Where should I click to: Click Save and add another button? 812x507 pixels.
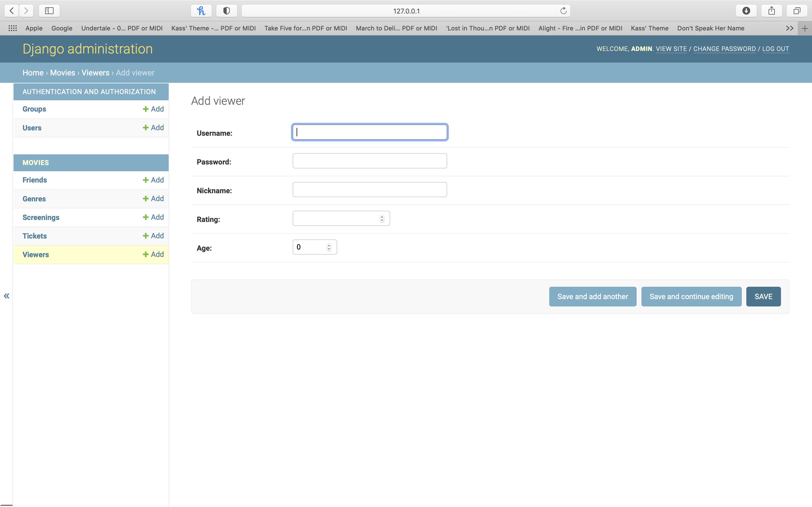593,296
